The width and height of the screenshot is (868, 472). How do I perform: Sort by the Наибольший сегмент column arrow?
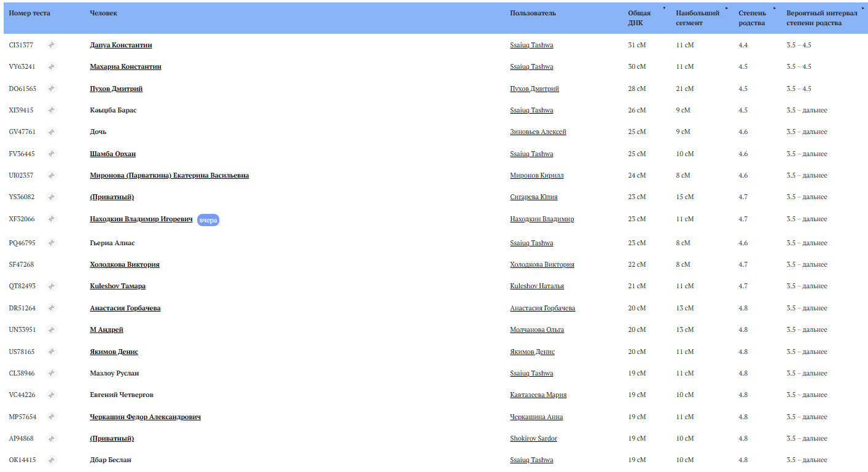[727, 9]
